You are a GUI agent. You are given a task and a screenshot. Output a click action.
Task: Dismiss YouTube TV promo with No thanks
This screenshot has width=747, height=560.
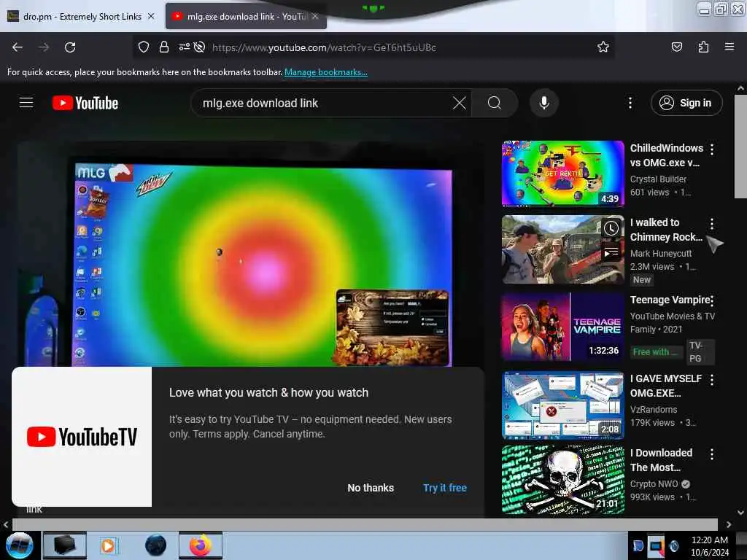[370, 488]
